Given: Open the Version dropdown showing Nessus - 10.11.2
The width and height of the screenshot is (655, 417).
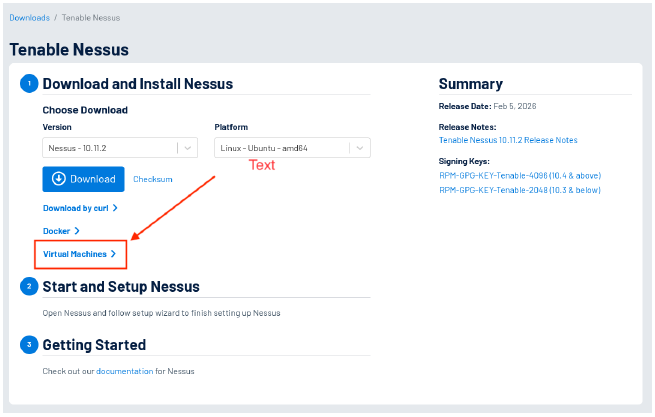Looking at the screenshot, I should pyautogui.click(x=120, y=148).
